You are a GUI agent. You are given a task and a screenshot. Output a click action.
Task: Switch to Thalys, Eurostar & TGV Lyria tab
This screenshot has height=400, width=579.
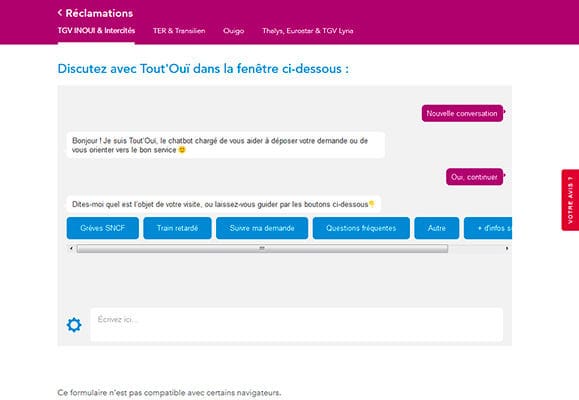click(x=308, y=31)
